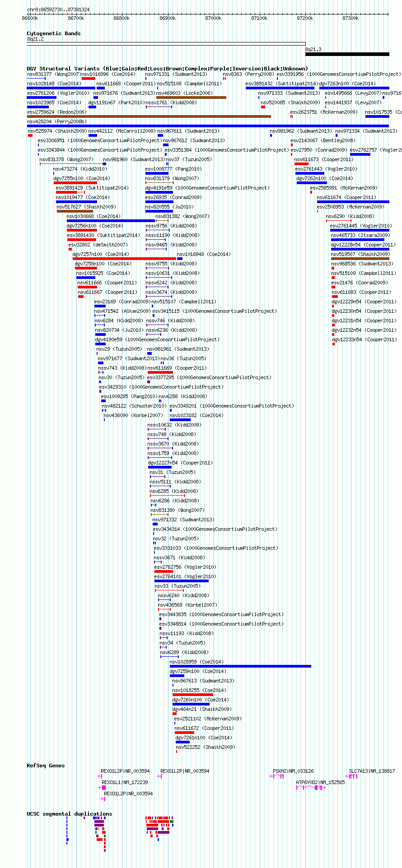The height and width of the screenshot is (868, 402).
Task: Open the Cytogenetic Bands track title
Action: point(54,33)
